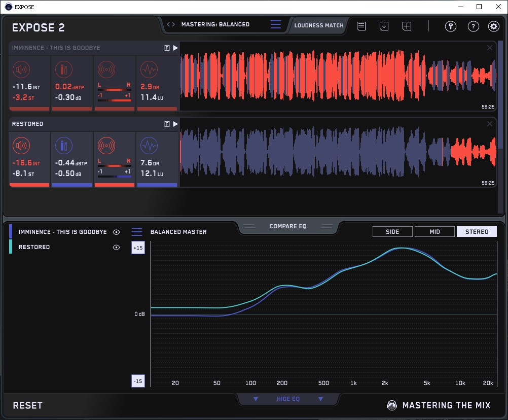The height and width of the screenshot is (420, 508).
Task: Click true peak icon on Imminence track
Action: point(64,69)
